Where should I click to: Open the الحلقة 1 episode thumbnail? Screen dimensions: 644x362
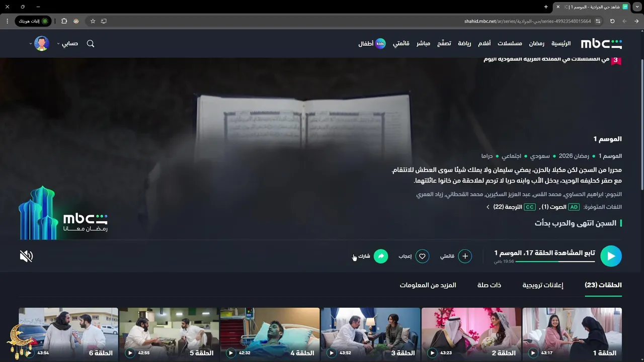click(572, 334)
